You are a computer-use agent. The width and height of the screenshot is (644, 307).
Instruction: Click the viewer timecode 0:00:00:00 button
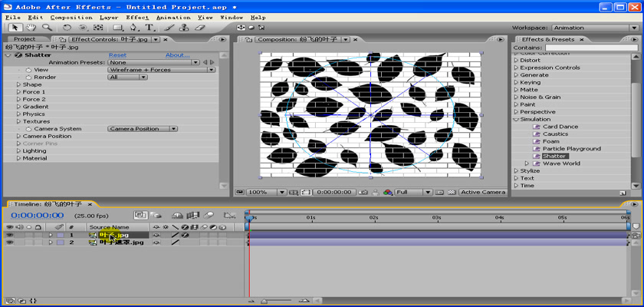pos(334,193)
